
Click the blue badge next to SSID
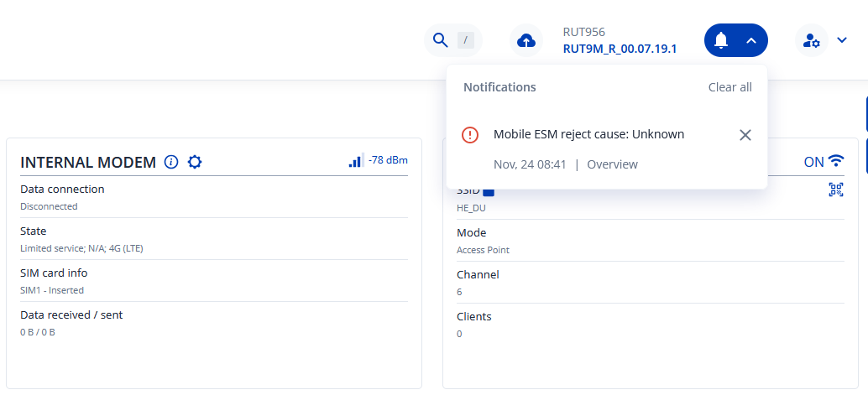(x=489, y=191)
